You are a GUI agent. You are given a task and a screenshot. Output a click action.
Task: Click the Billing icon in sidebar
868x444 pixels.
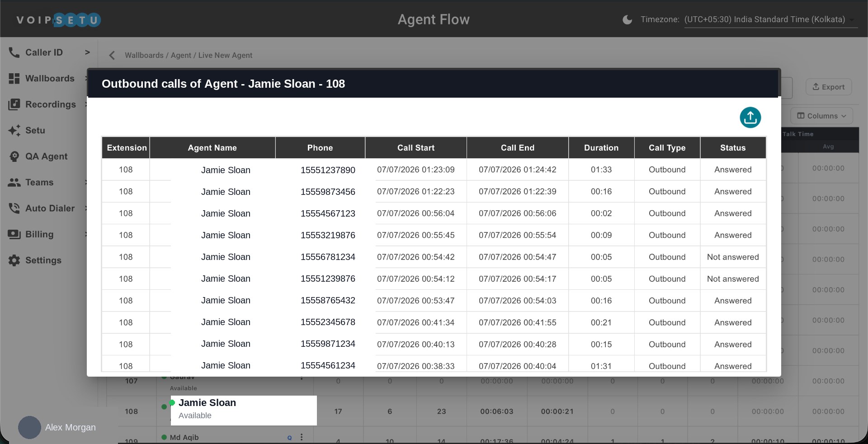(14, 234)
